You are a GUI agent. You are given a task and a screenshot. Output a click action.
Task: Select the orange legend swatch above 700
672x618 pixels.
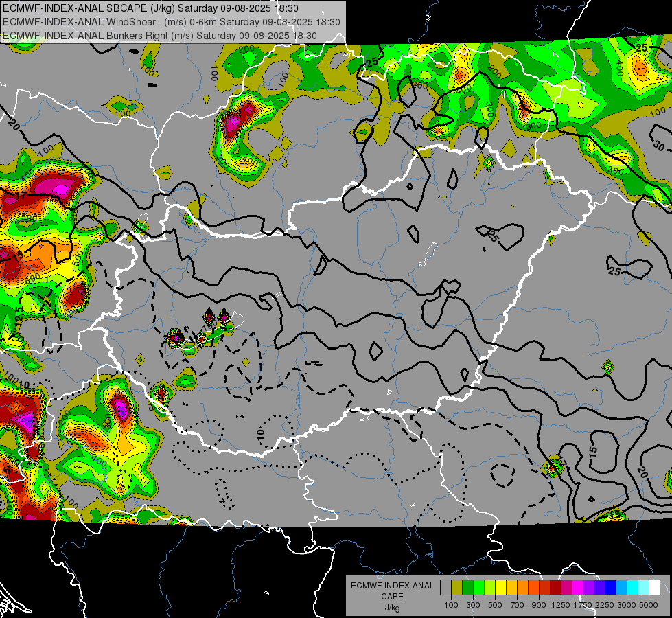[x=523, y=588]
